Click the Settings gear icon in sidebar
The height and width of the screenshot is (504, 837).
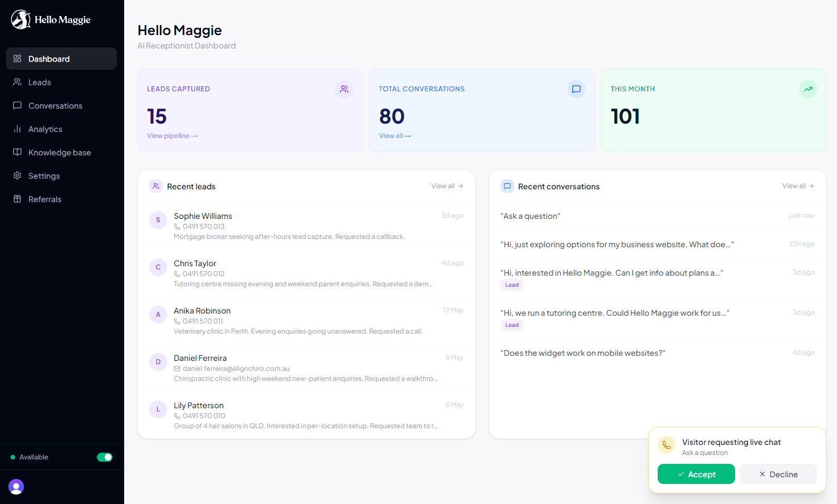(x=17, y=175)
